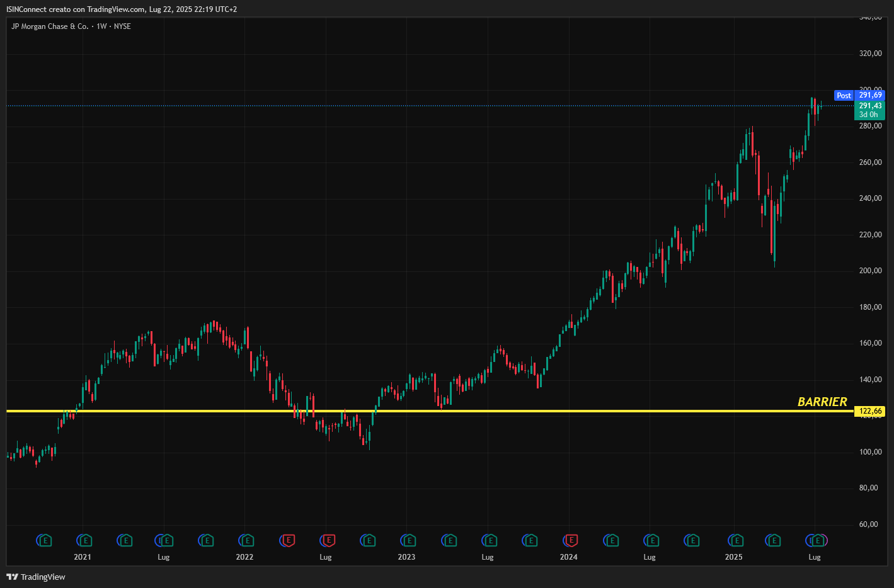Click the 280,00 price axis label
The image size is (894, 588).
tap(871, 126)
